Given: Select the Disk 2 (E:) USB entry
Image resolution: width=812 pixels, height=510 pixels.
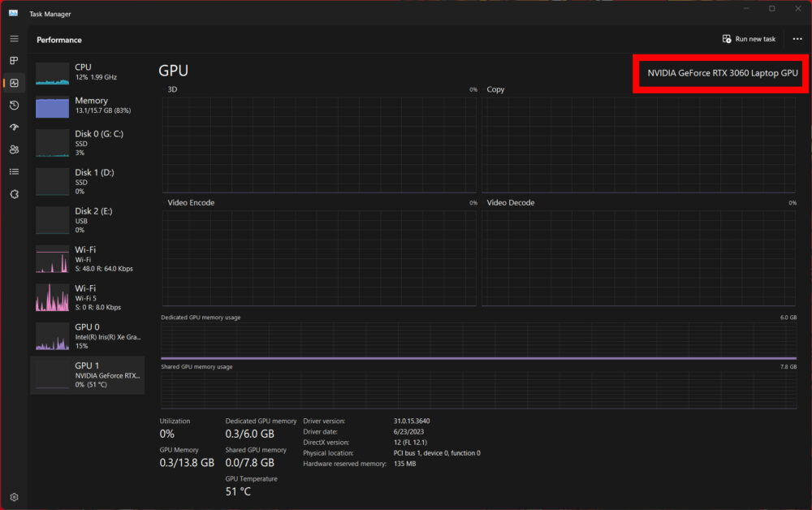Looking at the screenshot, I should 87,220.
